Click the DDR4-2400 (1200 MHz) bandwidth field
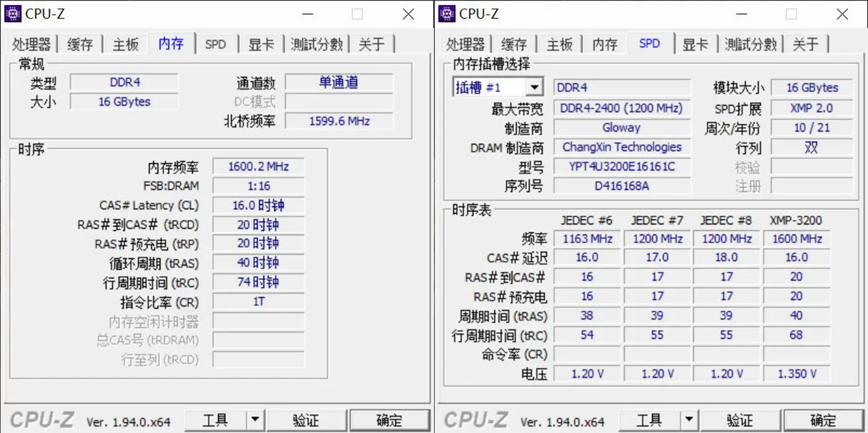Viewport: 868px width, 433px height. click(x=622, y=108)
